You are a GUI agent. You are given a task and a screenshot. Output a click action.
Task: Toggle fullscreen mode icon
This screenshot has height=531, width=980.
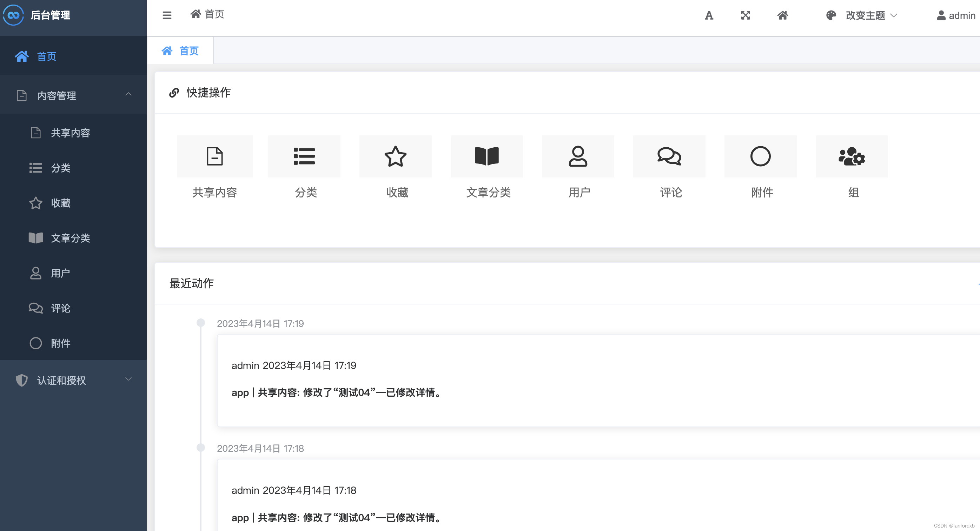[x=745, y=15]
